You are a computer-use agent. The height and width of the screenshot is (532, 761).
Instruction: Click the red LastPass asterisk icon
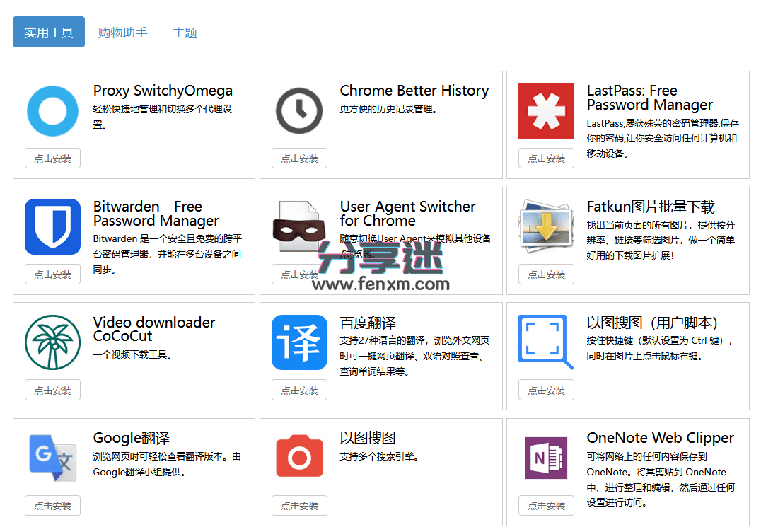(546, 111)
